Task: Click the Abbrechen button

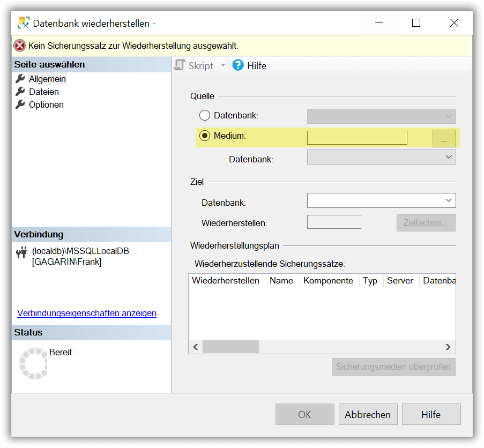Action: click(x=368, y=414)
